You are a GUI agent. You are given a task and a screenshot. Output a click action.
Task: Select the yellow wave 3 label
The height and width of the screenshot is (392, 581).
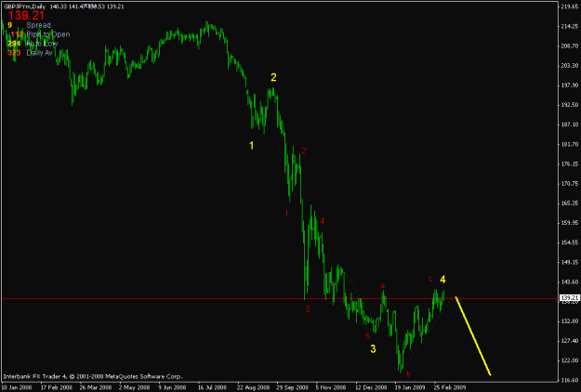[373, 348]
